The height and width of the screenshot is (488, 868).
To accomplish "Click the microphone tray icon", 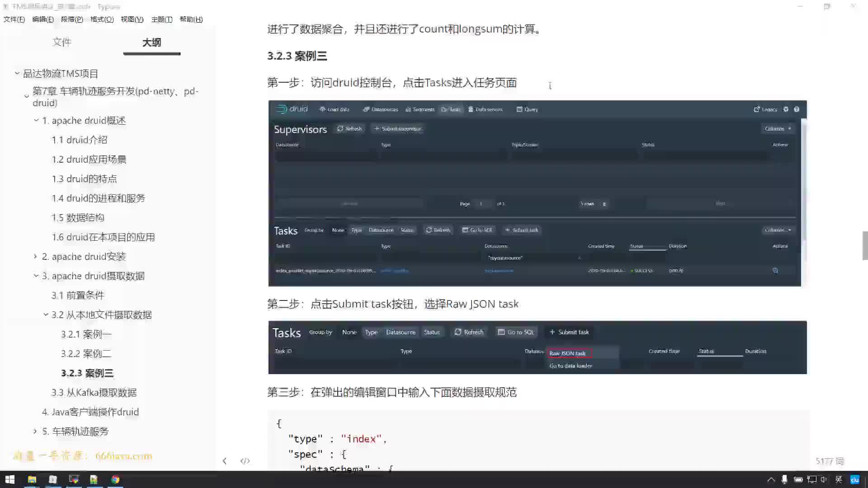I will tap(784, 479).
